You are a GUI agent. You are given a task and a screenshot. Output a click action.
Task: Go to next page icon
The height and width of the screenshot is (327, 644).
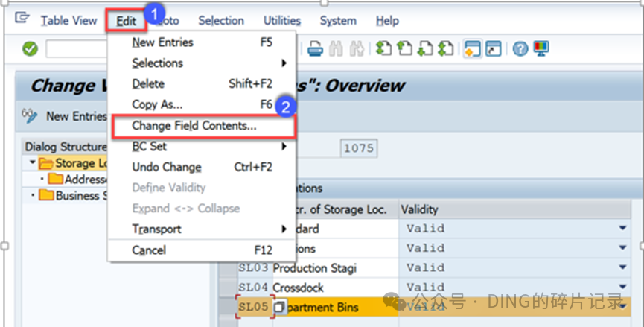tap(424, 48)
